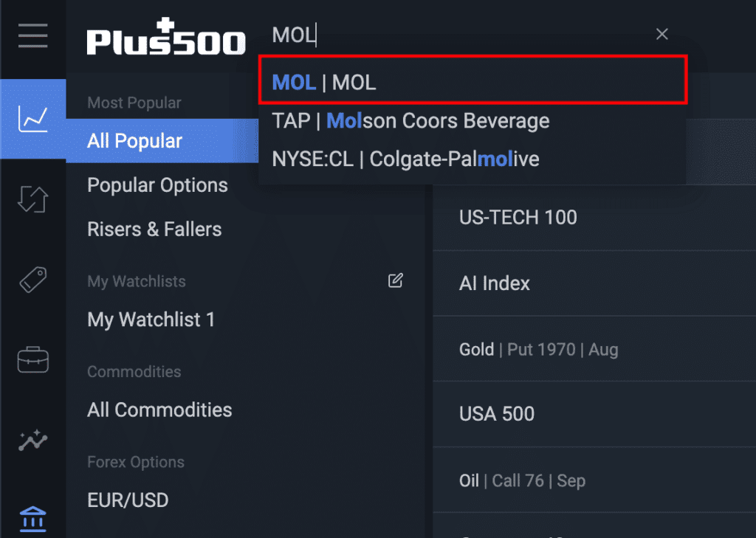Open the hamburger main menu
Viewport: 756px width, 538px height.
[32, 35]
